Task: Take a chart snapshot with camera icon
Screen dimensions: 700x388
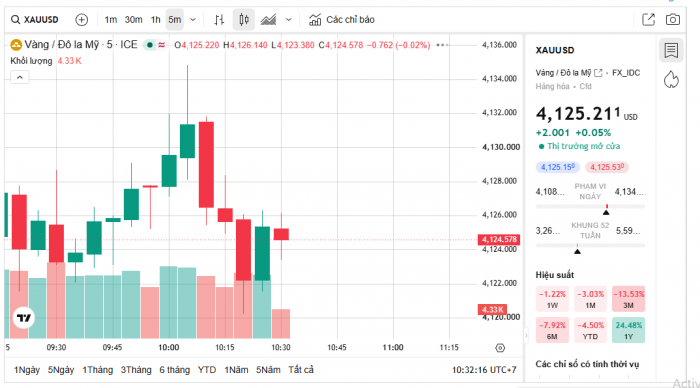Action: (x=673, y=20)
